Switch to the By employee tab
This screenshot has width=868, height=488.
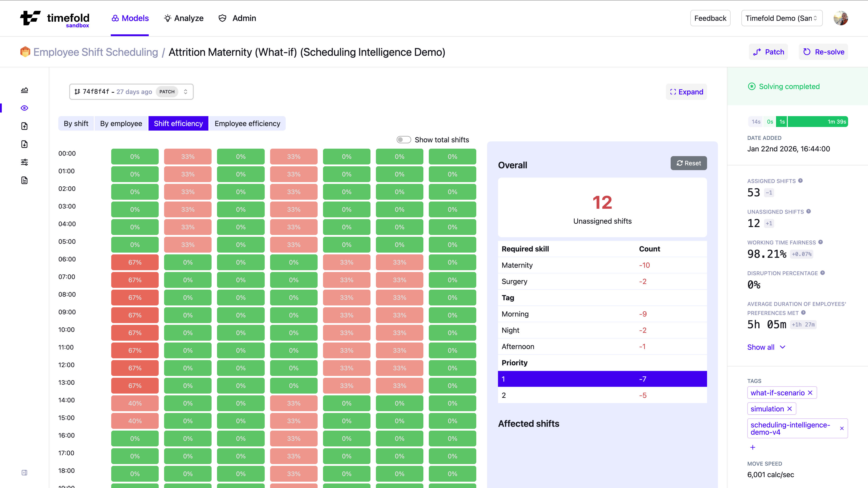[x=121, y=123]
